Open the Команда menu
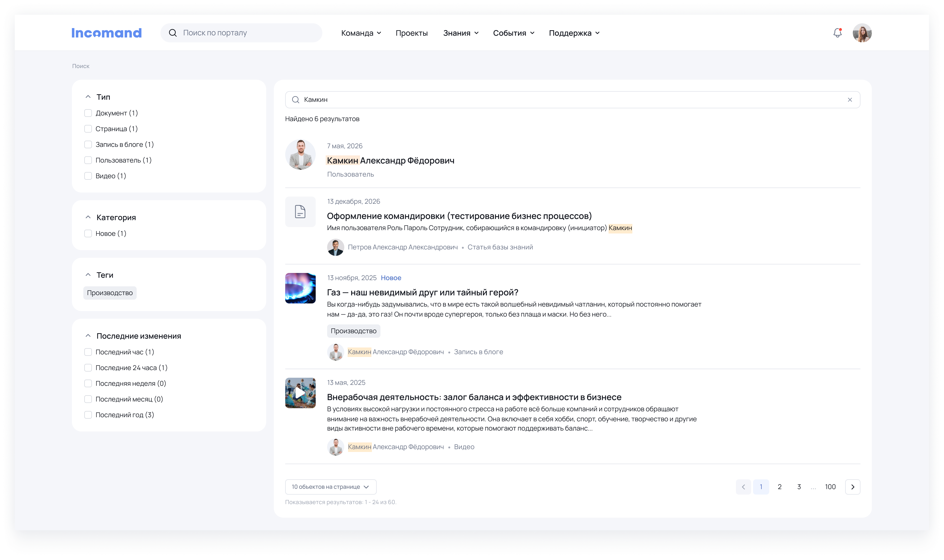944x560 pixels. click(361, 33)
